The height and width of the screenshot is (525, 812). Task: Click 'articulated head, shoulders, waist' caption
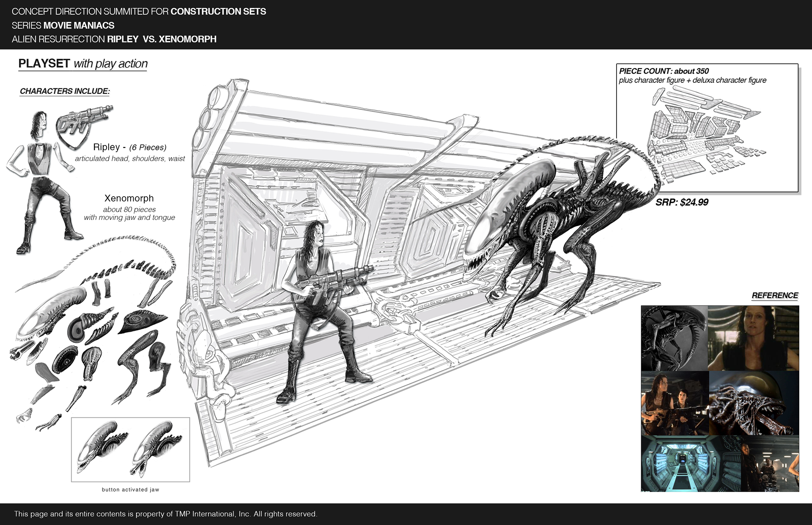click(130, 159)
